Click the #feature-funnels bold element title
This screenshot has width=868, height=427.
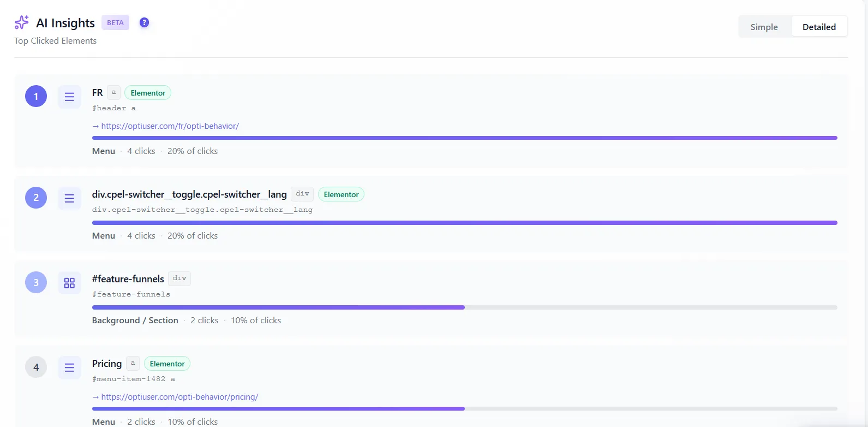(x=128, y=279)
